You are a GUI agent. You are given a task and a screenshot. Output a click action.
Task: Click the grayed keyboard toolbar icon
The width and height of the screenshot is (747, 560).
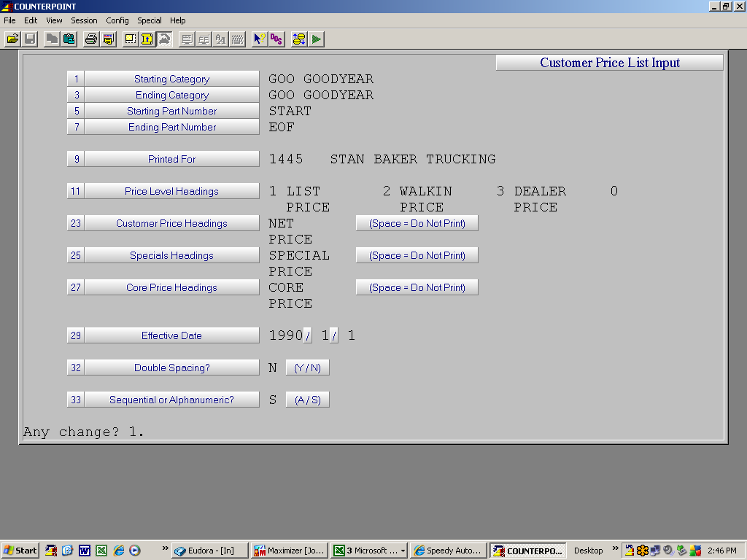coord(237,39)
